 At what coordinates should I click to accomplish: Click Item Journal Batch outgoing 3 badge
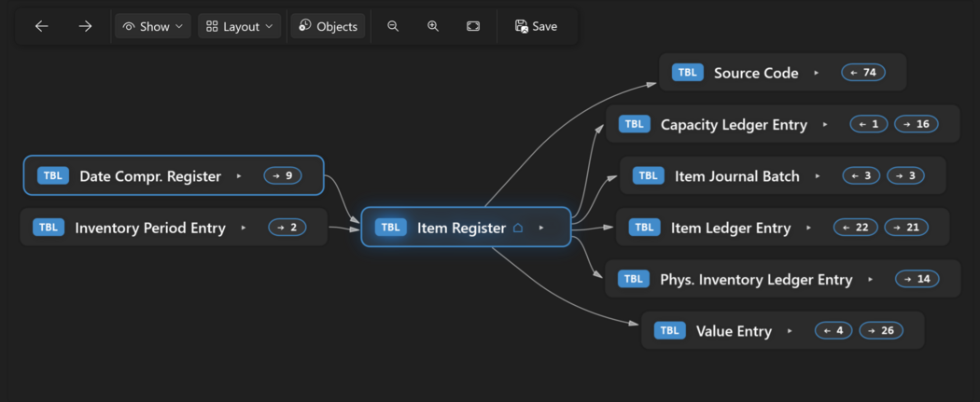[905, 176]
